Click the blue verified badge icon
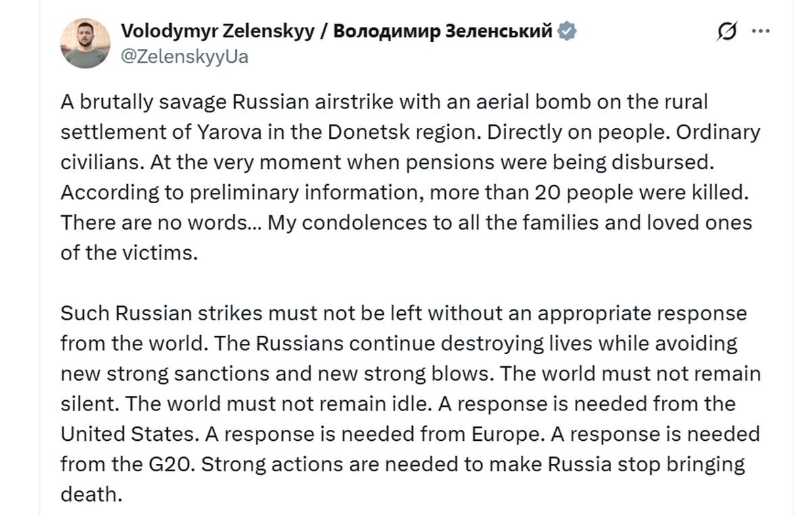The width and height of the screenshot is (812, 516). point(567,31)
